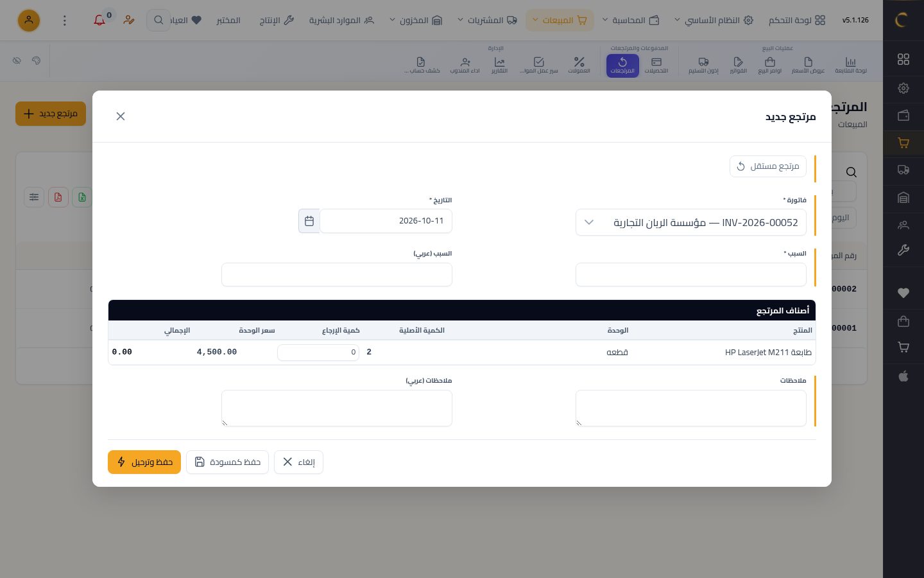Click the Excel export icon
Image resolution: width=924 pixels, height=578 pixels.
click(x=82, y=197)
